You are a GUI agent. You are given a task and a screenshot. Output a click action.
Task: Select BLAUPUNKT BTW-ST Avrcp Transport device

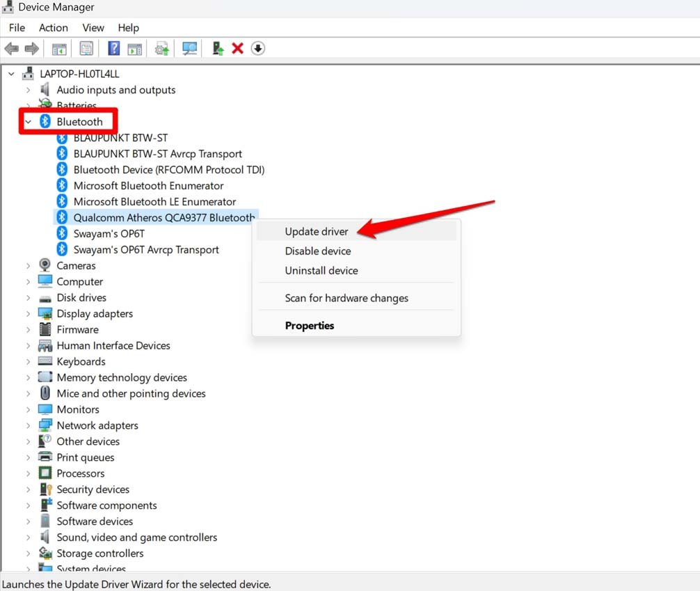pos(157,154)
